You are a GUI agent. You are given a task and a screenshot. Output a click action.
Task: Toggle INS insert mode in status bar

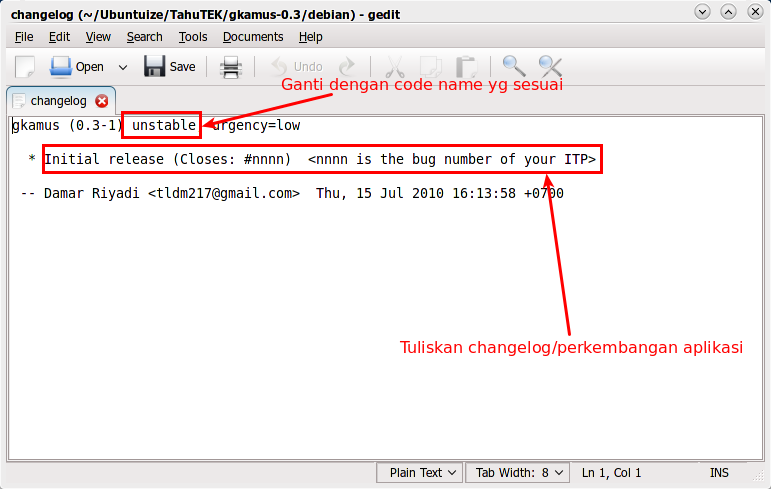[x=719, y=472]
